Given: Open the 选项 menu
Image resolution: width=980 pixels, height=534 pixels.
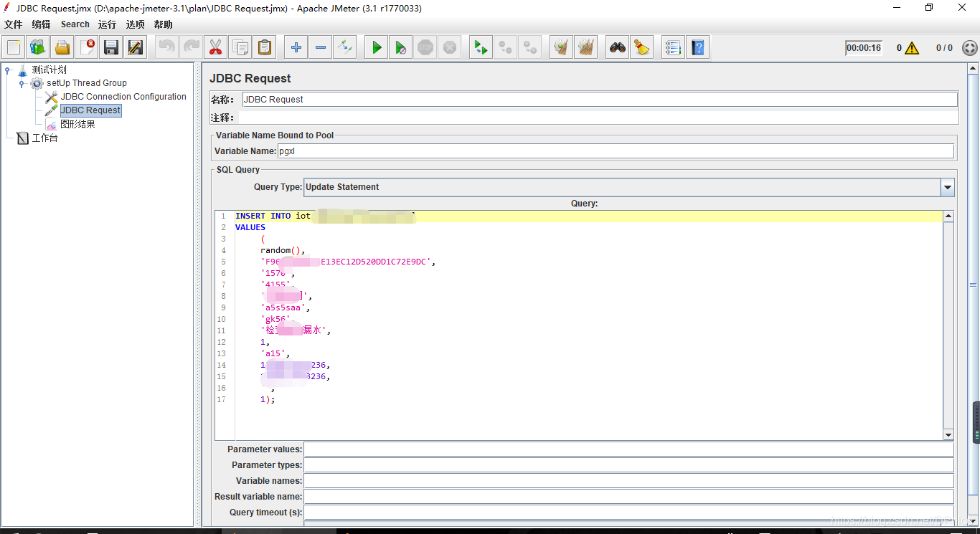Looking at the screenshot, I should 136,24.
